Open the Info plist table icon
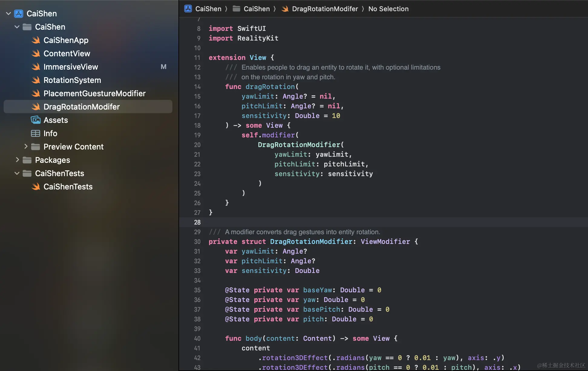 (x=36, y=133)
